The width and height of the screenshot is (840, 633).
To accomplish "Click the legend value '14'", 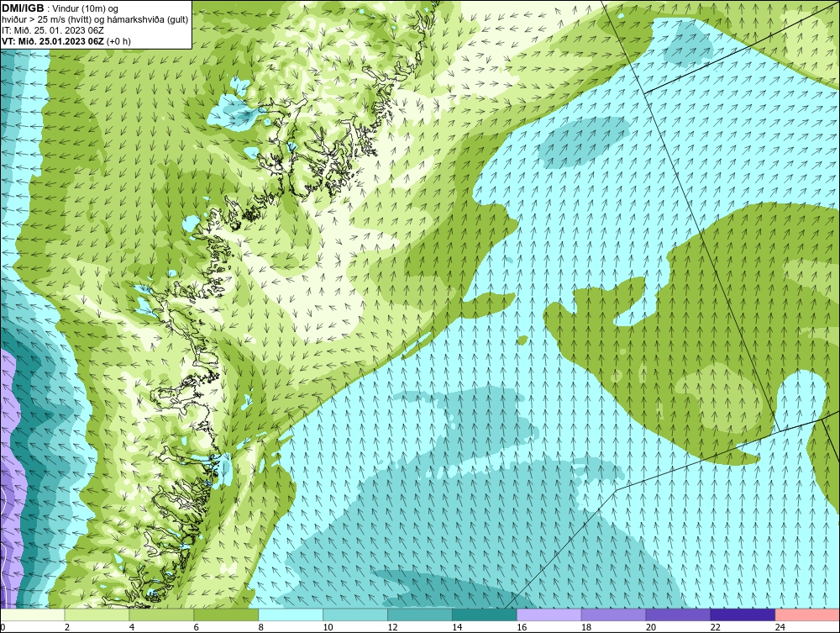I will (x=457, y=627).
